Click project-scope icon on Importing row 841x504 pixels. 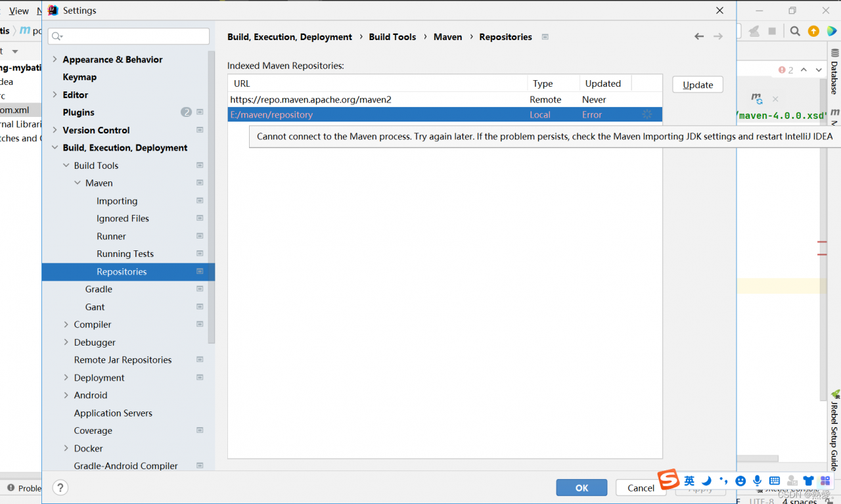(200, 201)
